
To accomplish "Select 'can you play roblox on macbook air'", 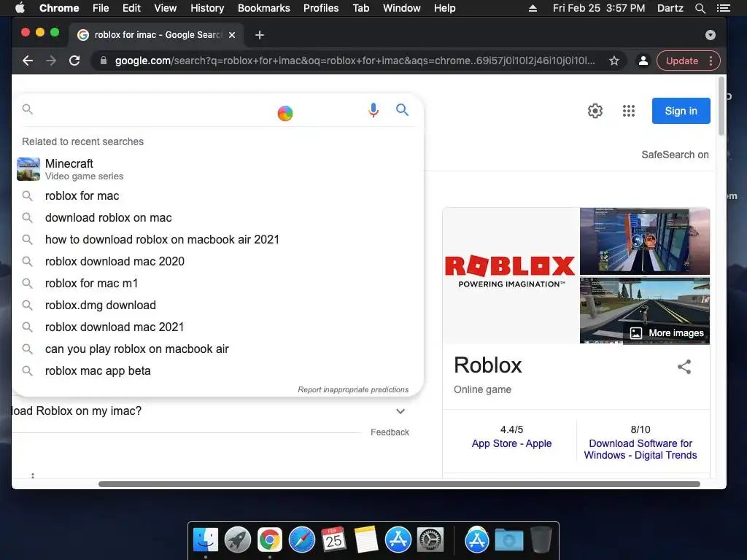I will (x=217, y=349).
